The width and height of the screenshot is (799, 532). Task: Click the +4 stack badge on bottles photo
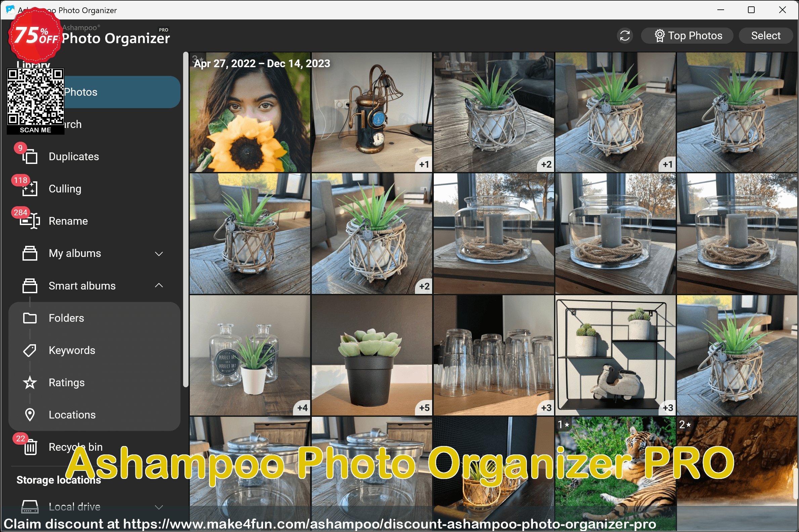(302, 407)
